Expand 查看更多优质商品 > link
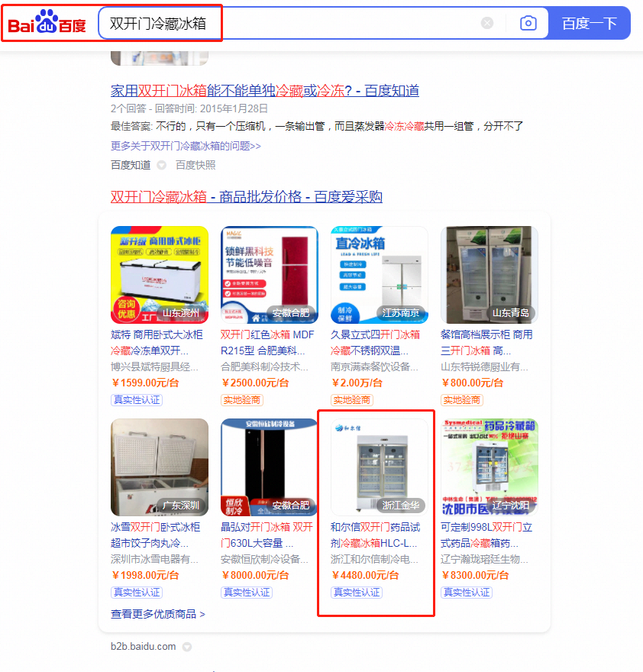The height and width of the screenshot is (672, 643). point(158,614)
